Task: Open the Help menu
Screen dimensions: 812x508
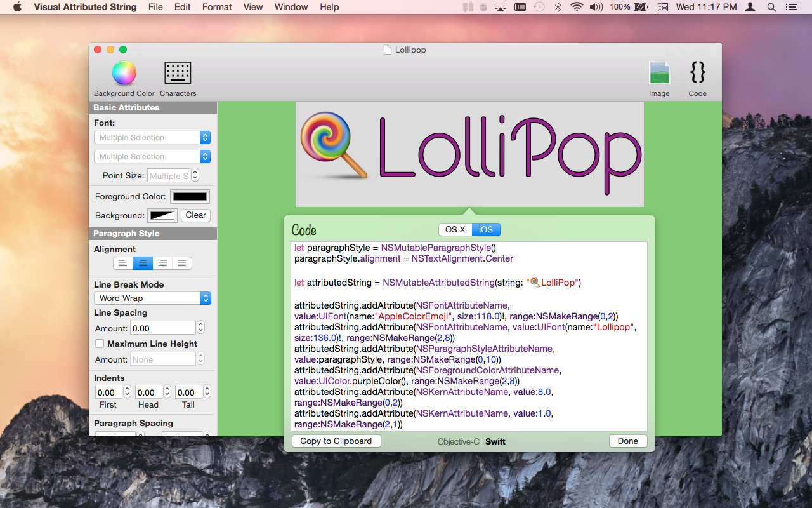Action: point(329,7)
